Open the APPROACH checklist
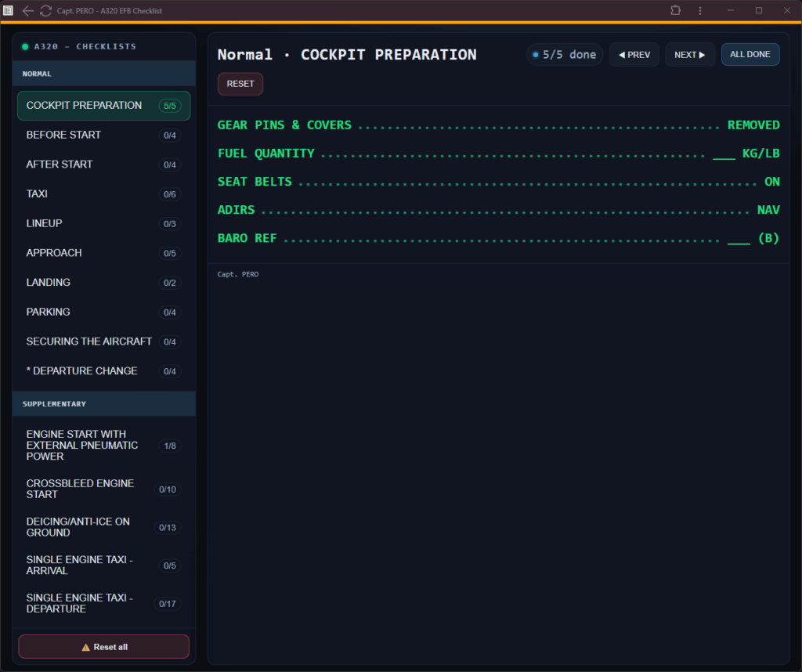802x672 pixels. coord(103,253)
